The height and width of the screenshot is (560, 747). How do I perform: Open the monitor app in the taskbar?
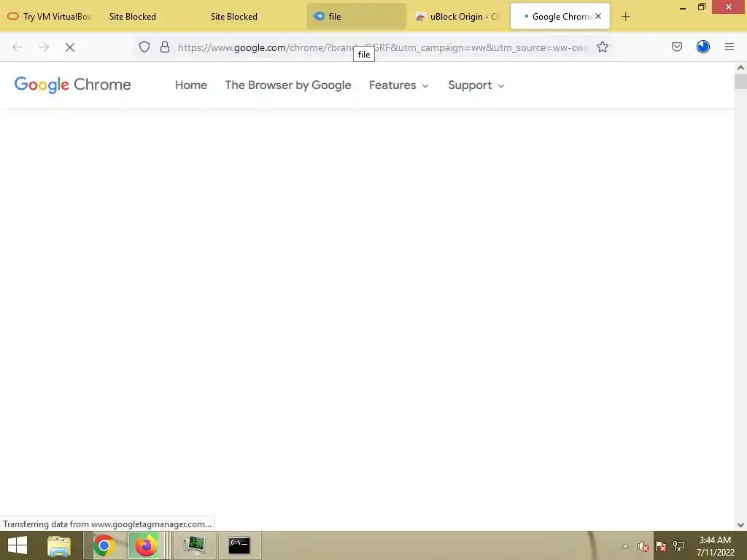(x=194, y=545)
